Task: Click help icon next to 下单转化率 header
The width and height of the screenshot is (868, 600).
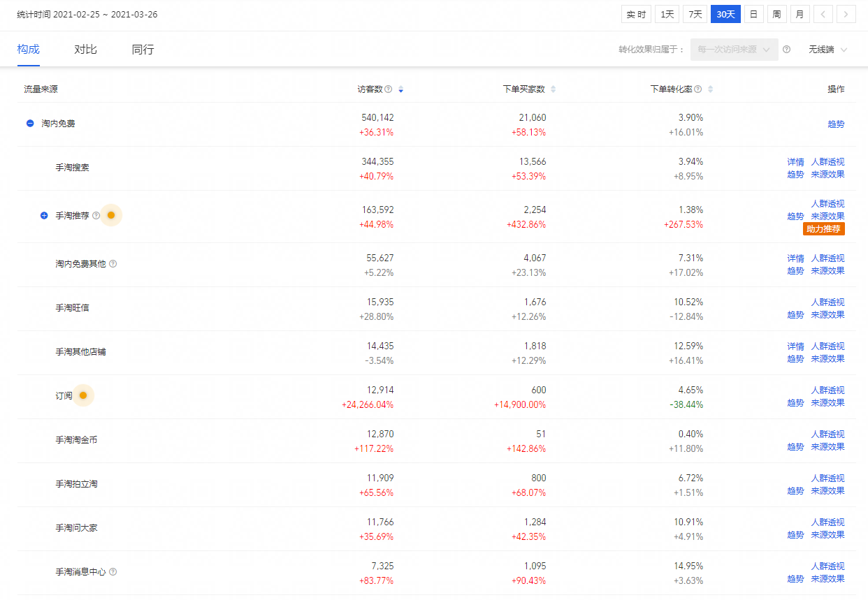Action: pyautogui.click(x=699, y=89)
